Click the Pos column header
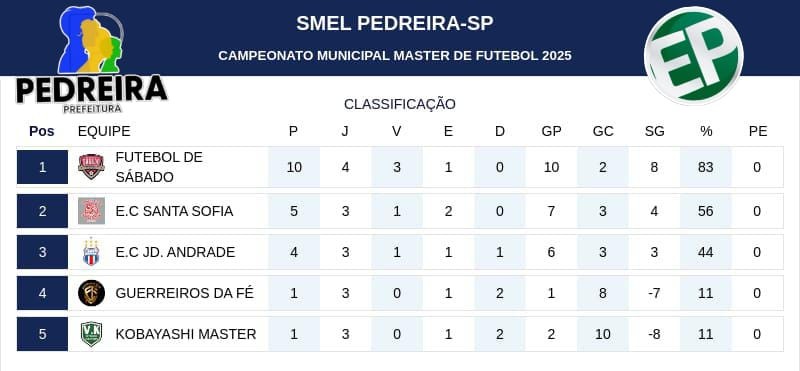 coord(41,131)
